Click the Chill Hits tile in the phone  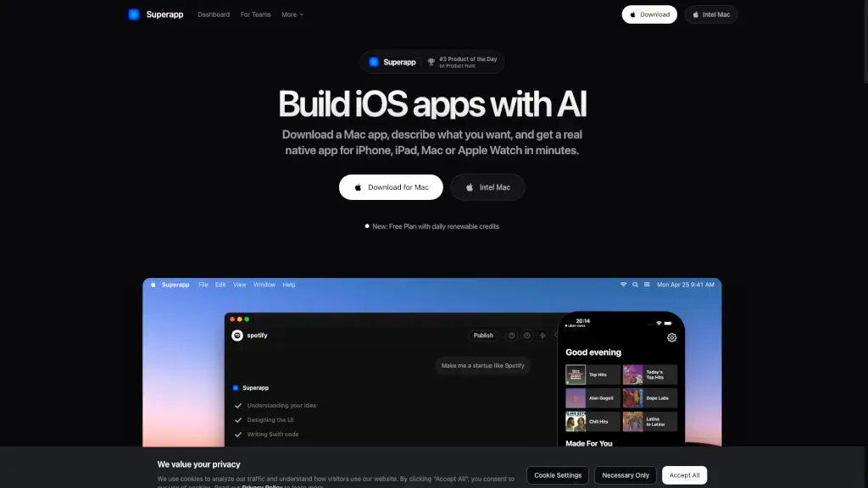click(x=593, y=422)
